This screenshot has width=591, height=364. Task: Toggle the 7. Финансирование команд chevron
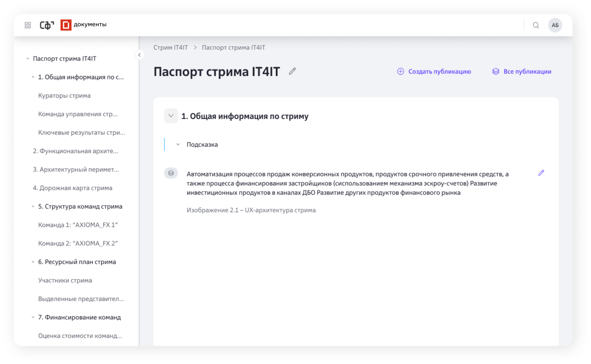33,317
